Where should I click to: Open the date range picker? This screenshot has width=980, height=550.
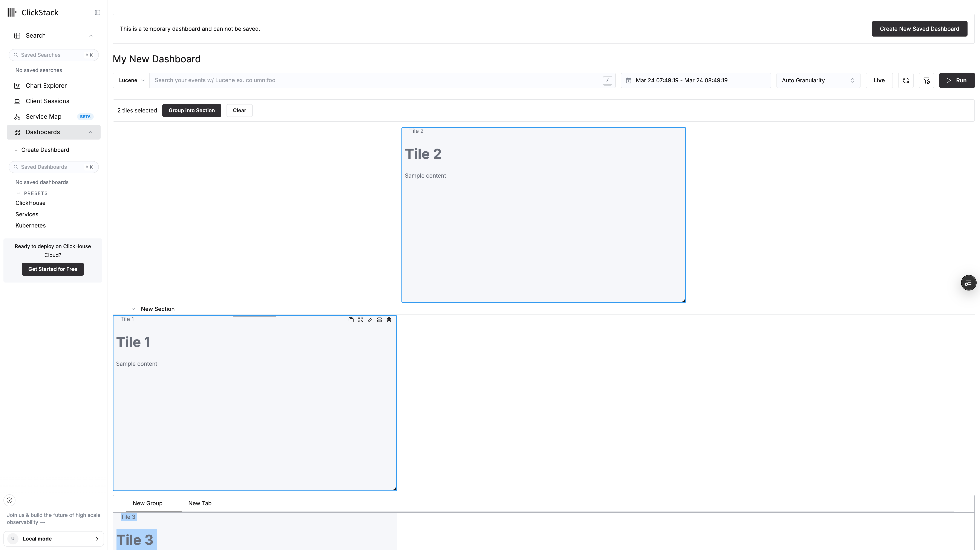pos(695,80)
